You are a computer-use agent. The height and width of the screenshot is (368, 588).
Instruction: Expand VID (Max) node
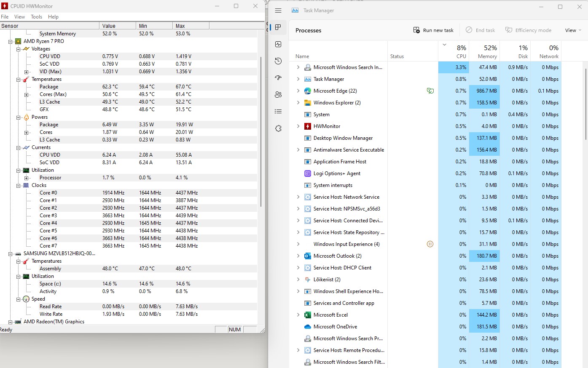click(26, 72)
